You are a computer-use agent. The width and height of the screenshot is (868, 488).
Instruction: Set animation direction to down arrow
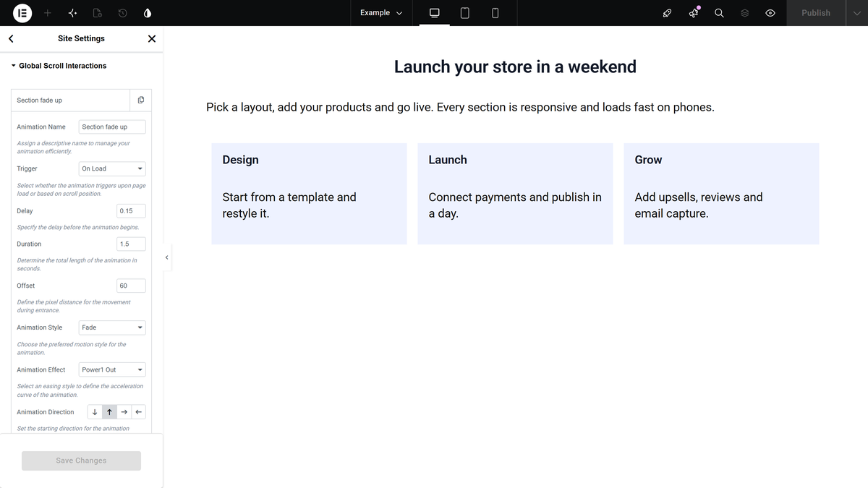coord(95,412)
